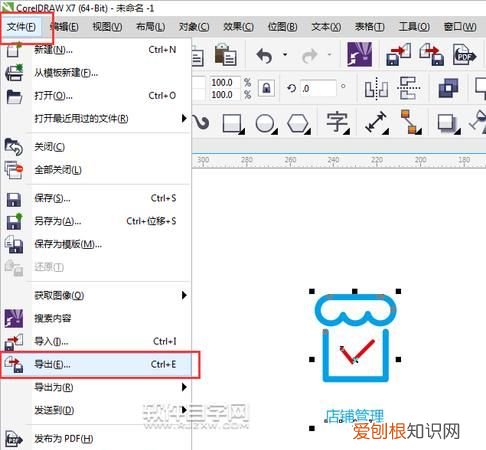486x450 pixels.
Task: Click the combine objects icon
Action: point(448,88)
